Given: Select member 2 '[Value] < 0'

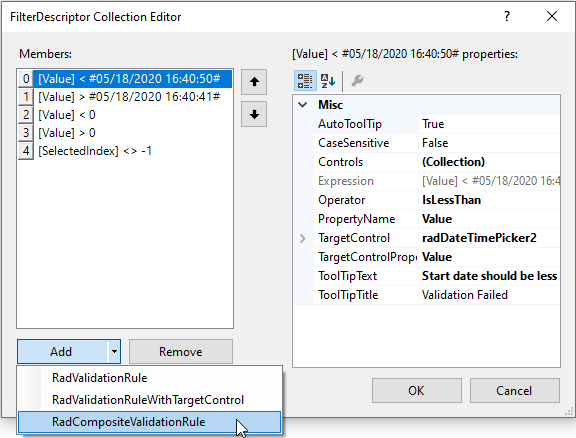Looking at the screenshot, I should click(125, 115).
